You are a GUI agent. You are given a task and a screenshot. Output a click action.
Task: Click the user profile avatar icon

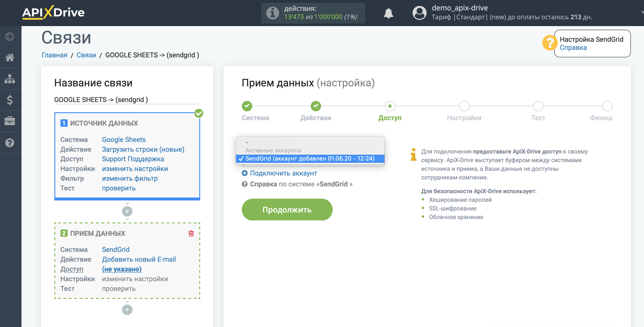tap(420, 13)
